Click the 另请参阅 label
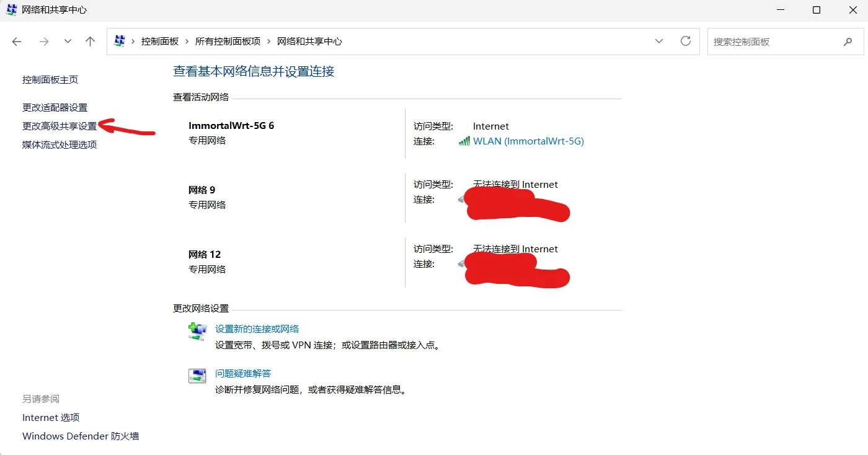 coord(41,399)
